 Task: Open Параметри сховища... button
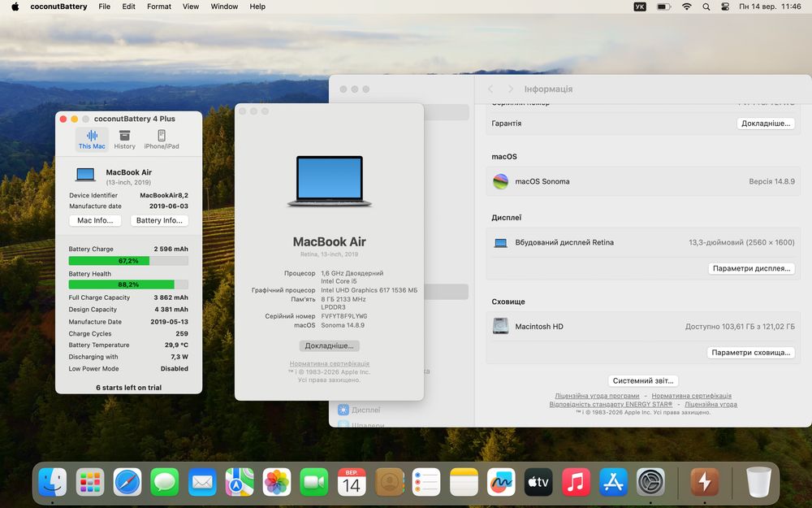click(x=751, y=353)
